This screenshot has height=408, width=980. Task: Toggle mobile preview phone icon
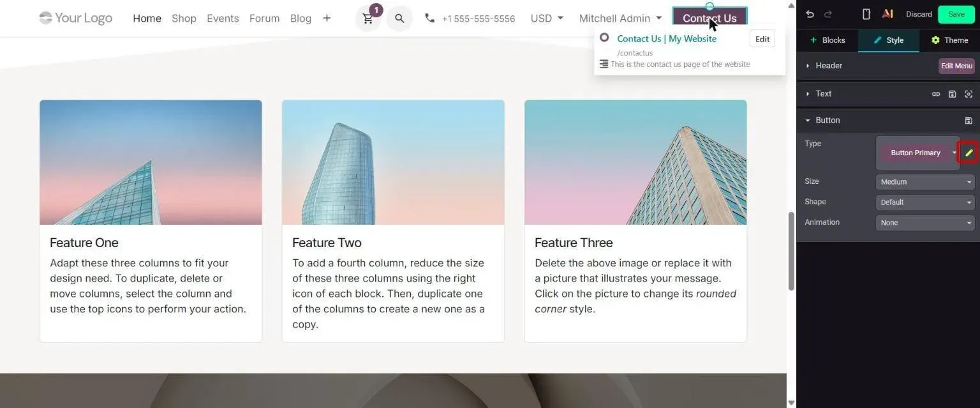(866, 14)
